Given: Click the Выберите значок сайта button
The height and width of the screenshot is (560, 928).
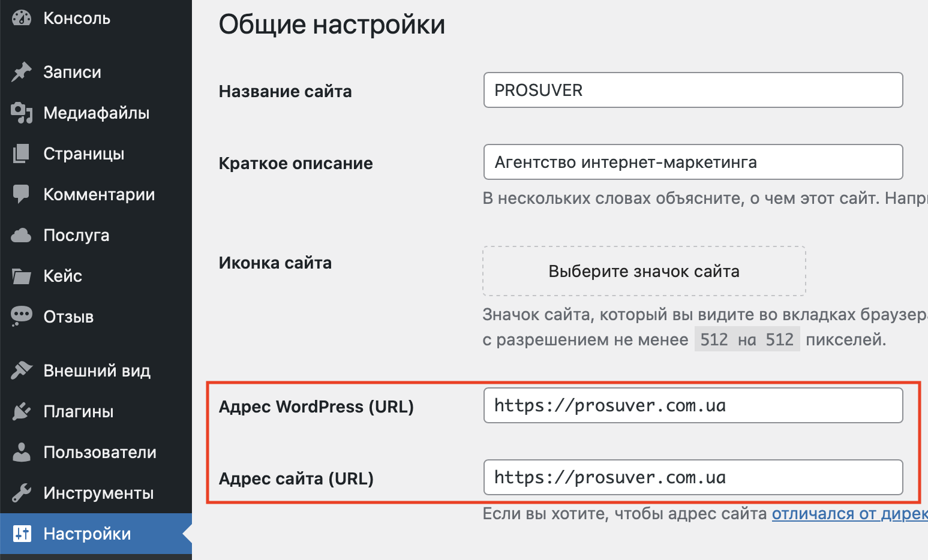Looking at the screenshot, I should click(x=643, y=270).
